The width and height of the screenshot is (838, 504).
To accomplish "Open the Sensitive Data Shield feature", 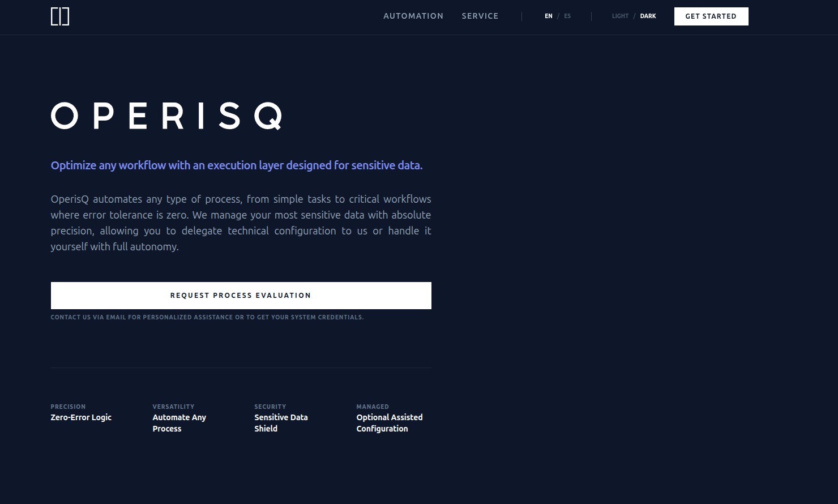I will pyautogui.click(x=281, y=423).
